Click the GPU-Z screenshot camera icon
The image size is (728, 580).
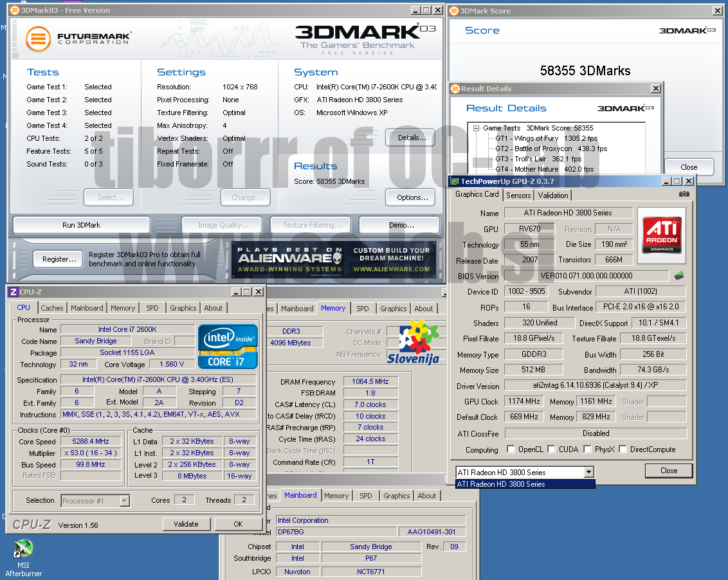(x=684, y=194)
